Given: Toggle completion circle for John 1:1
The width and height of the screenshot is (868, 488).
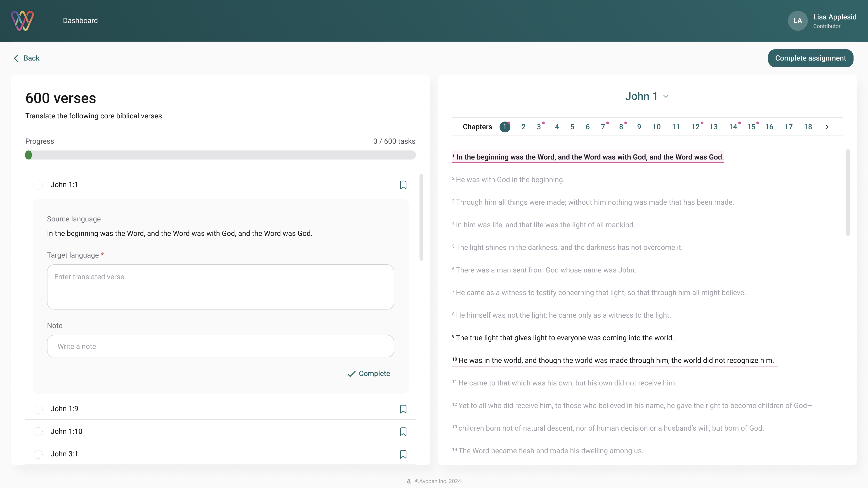Looking at the screenshot, I should (x=38, y=185).
